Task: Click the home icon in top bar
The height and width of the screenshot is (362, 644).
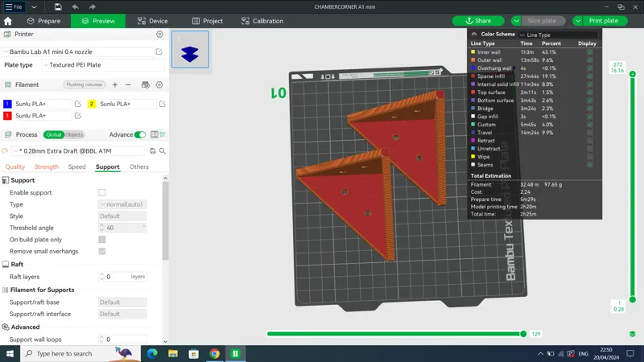Action: (x=8, y=21)
